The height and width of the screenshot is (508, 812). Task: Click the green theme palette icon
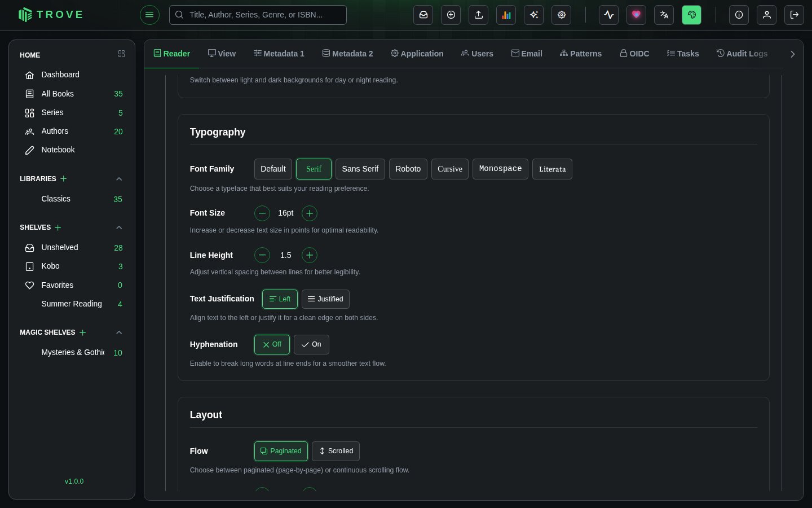pos(692,15)
